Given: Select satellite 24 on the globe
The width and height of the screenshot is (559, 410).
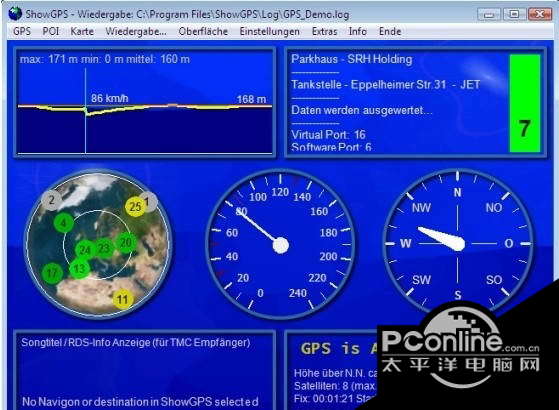Looking at the screenshot, I should [85, 250].
